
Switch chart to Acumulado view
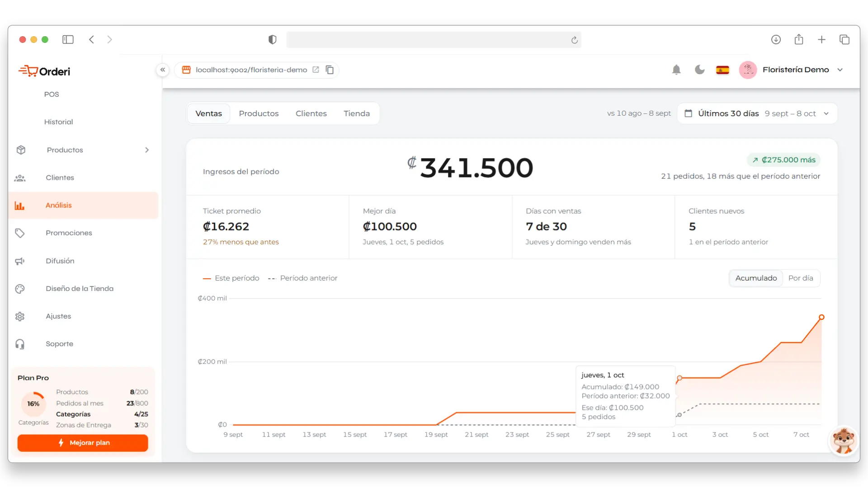pos(756,278)
